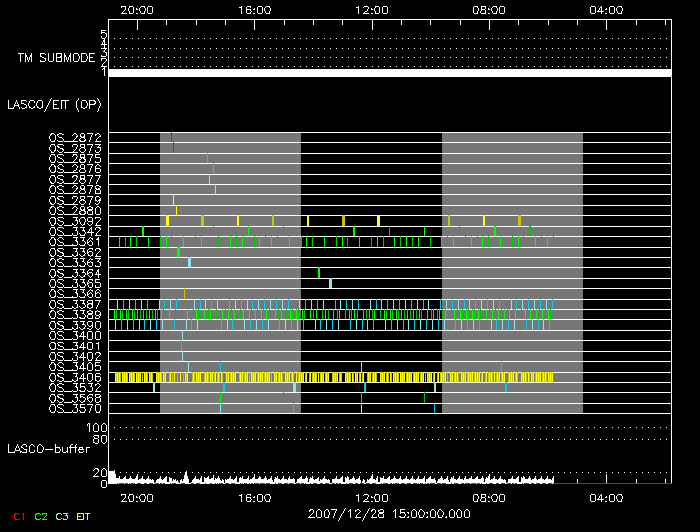This screenshot has height=532, width=700.
Task: Click the 04:00 tick on bottom axis
Action: (607, 497)
